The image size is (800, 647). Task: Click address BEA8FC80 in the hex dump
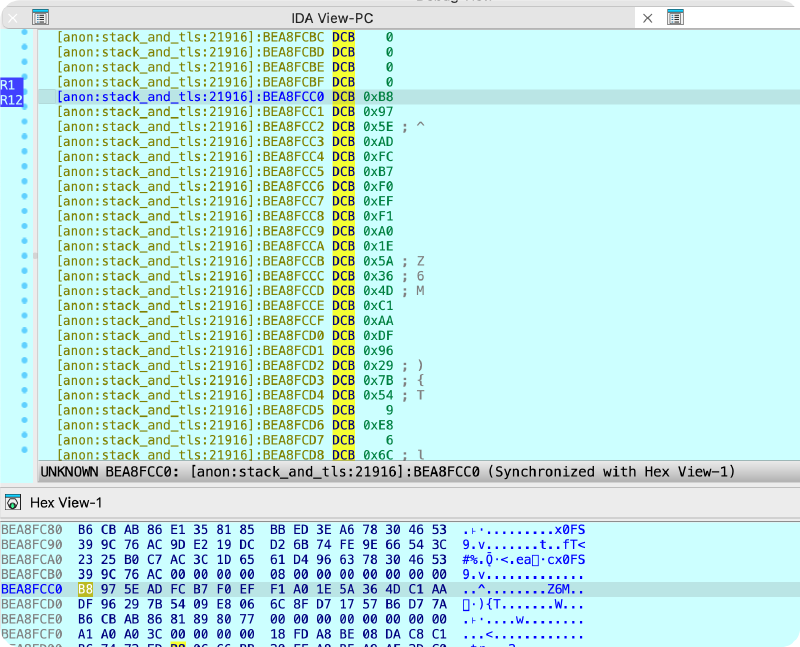[x=31, y=527]
